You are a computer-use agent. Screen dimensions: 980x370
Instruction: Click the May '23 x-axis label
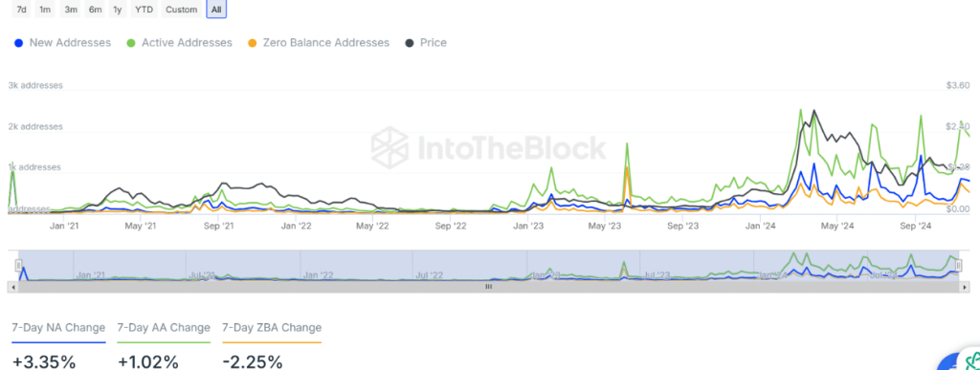click(x=606, y=227)
